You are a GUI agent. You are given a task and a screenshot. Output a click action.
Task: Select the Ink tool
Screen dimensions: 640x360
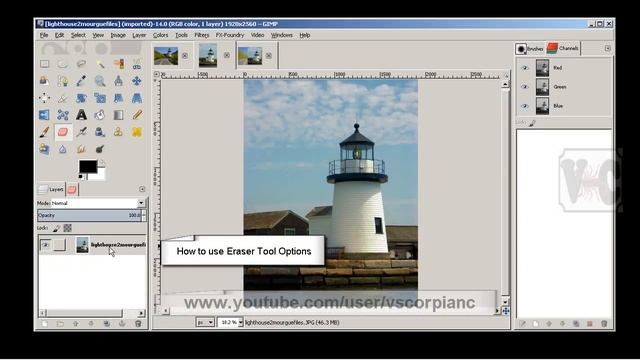pyautogui.click(x=100, y=132)
